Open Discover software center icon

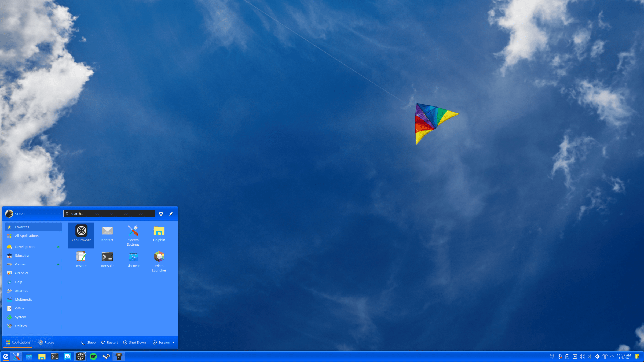pos(133,259)
